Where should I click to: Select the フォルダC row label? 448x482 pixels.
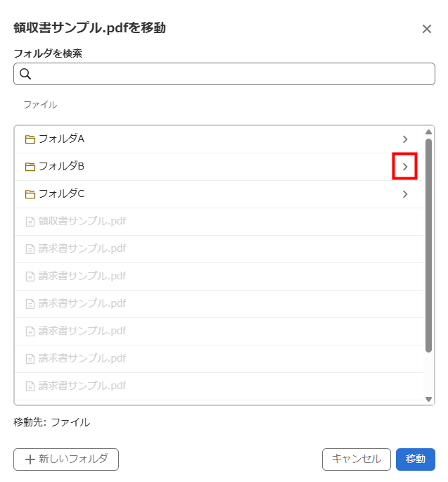[61, 194]
